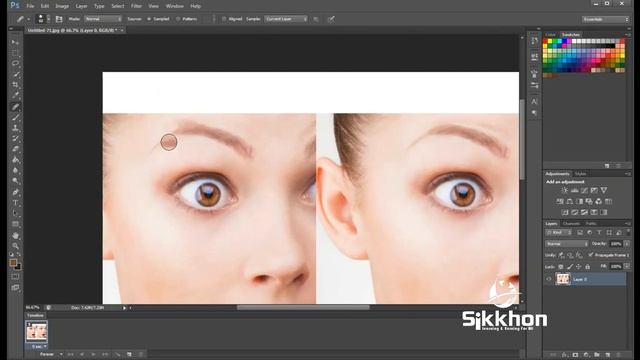Add a Color Balance adjustment
The width and height of the screenshot is (640, 360).
pos(569,201)
